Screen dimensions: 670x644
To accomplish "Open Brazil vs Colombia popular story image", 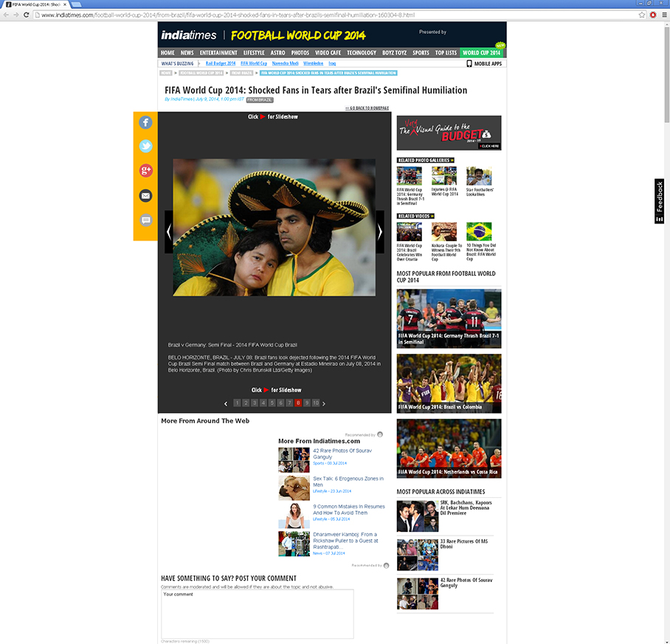I will (x=449, y=384).
